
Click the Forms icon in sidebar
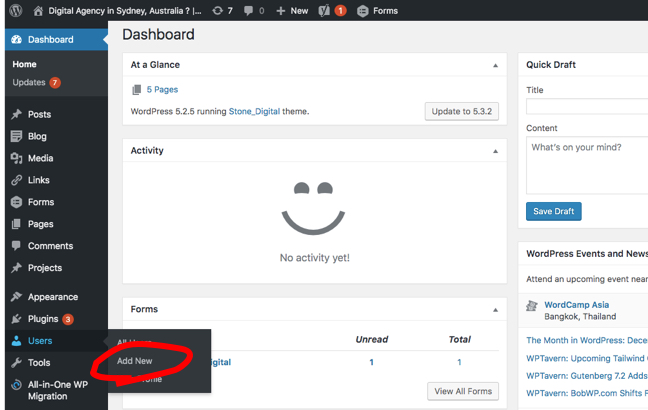16,202
